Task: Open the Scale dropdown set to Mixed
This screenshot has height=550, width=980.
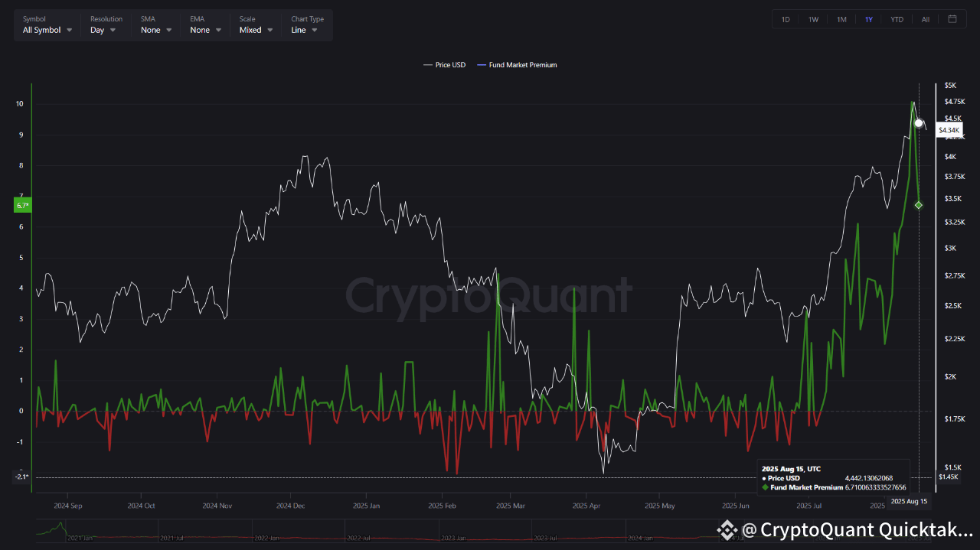Action: tap(256, 24)
